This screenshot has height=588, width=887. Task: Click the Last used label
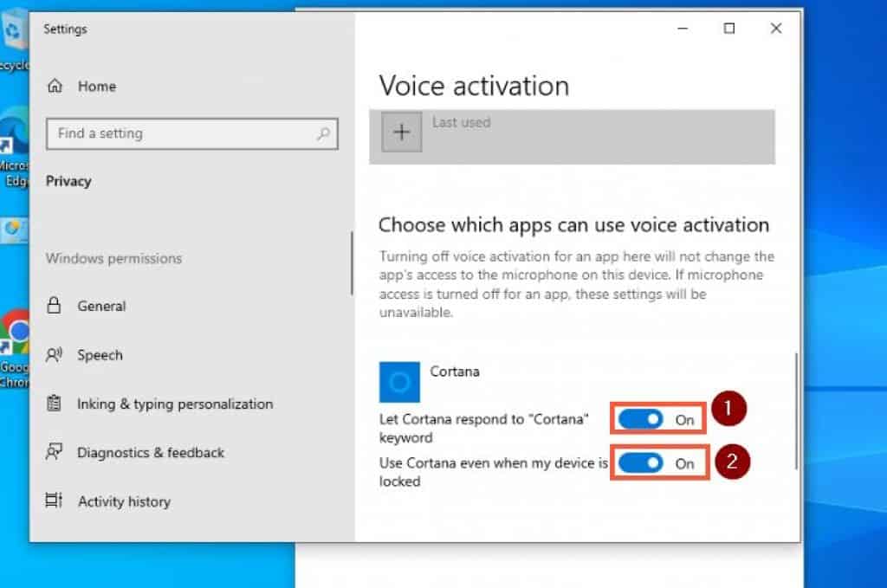(x=462, y=122)
